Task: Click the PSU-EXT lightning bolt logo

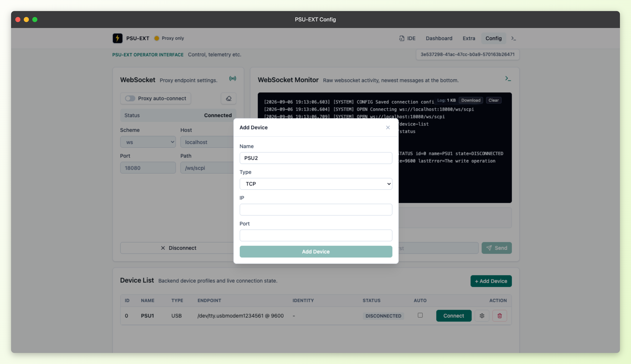Action: [117, 38]
